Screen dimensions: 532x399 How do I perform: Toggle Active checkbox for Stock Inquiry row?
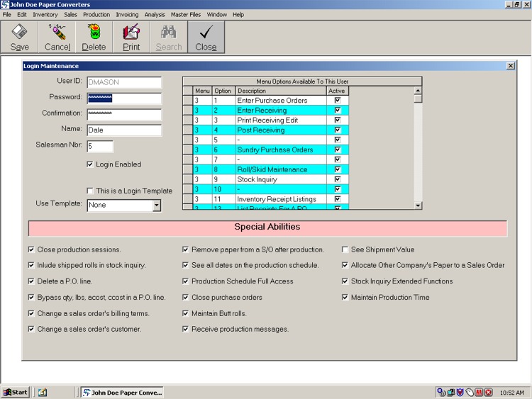pyautogui.click(x=338, y=179)
